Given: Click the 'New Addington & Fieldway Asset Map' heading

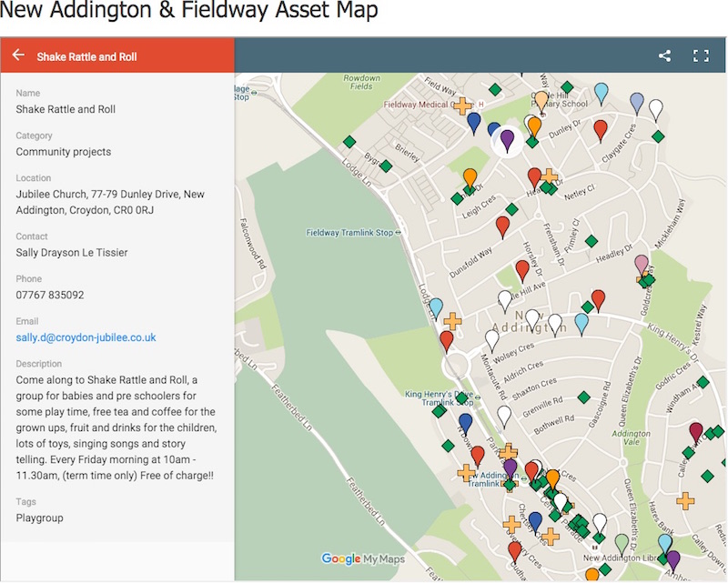Looking at the screenshot, I should (x=188, y=9).
